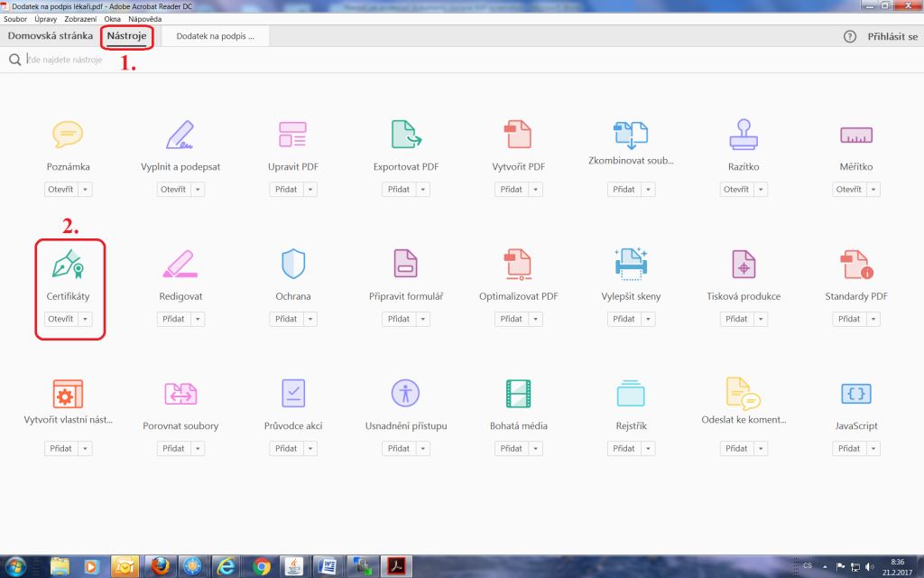Switch to the Domovská stránka tab
Viewport: 924px width, 578px height.
(51, 36)
